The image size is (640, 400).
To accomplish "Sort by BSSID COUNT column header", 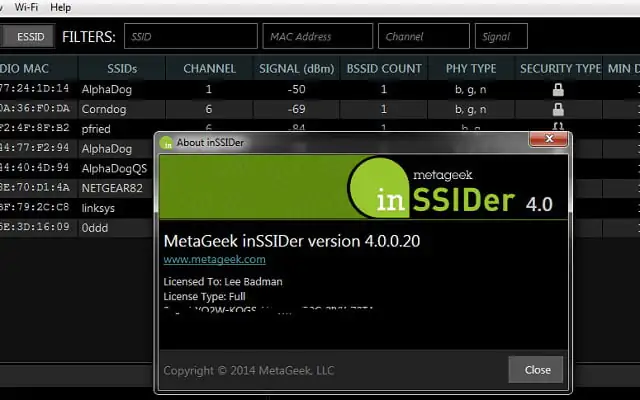I will coord(384,68).
